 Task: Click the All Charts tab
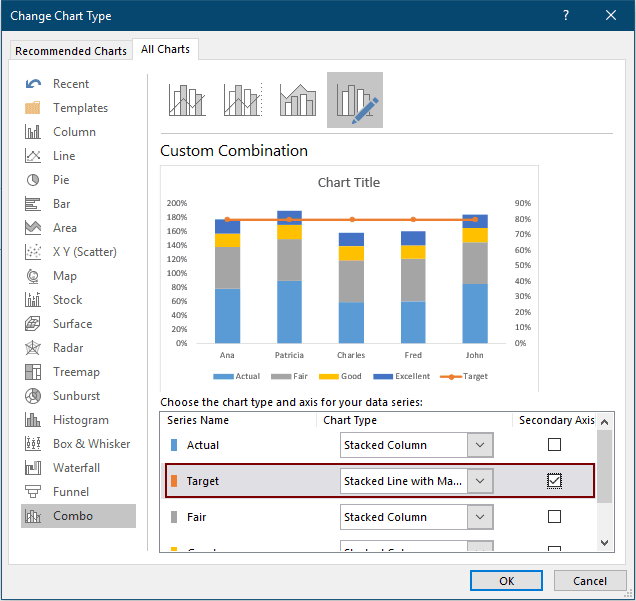(166, 49)
